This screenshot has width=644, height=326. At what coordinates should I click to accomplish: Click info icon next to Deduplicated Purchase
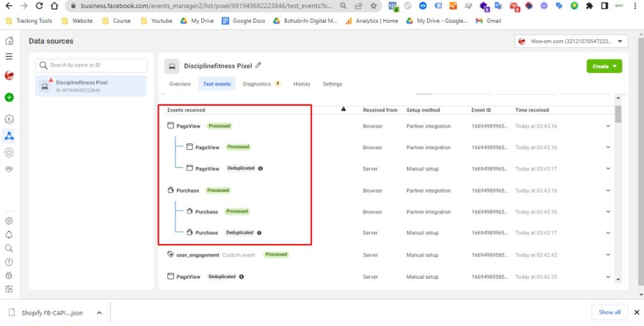click(x=259, y=233)
